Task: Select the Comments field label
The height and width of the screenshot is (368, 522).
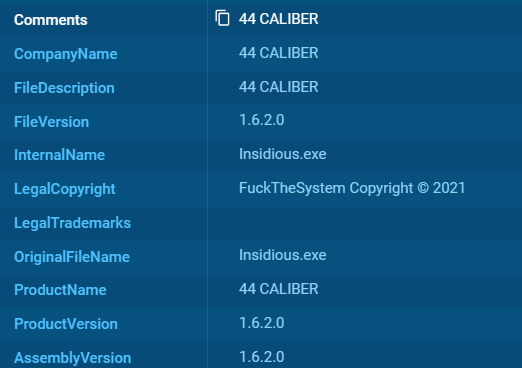Action: (51, 20)
